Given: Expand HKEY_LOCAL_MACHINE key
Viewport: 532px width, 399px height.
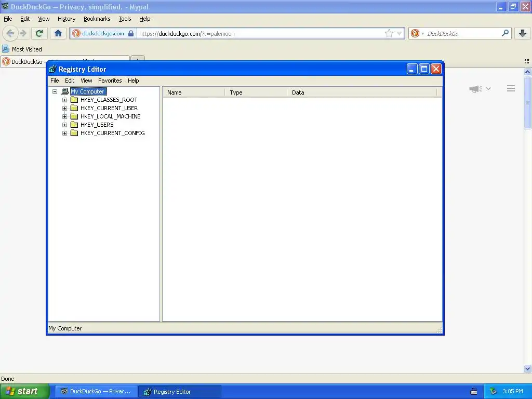Looking at the screenshot, I should pyautogui.click(x=64, y=116).
